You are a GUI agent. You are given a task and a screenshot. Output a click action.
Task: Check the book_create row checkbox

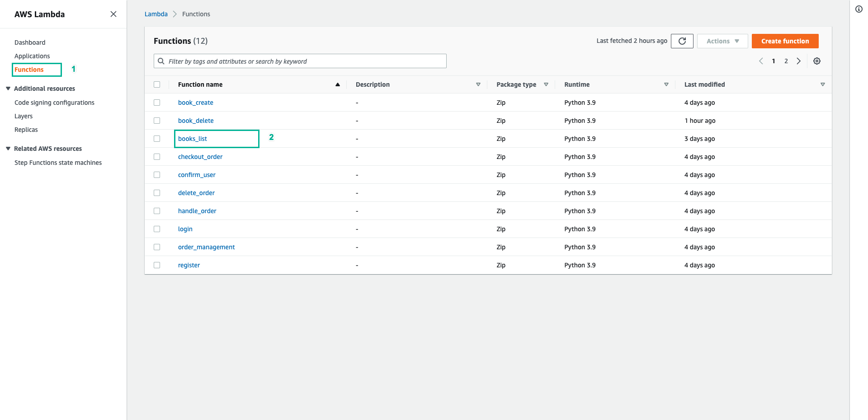point(157,103)
